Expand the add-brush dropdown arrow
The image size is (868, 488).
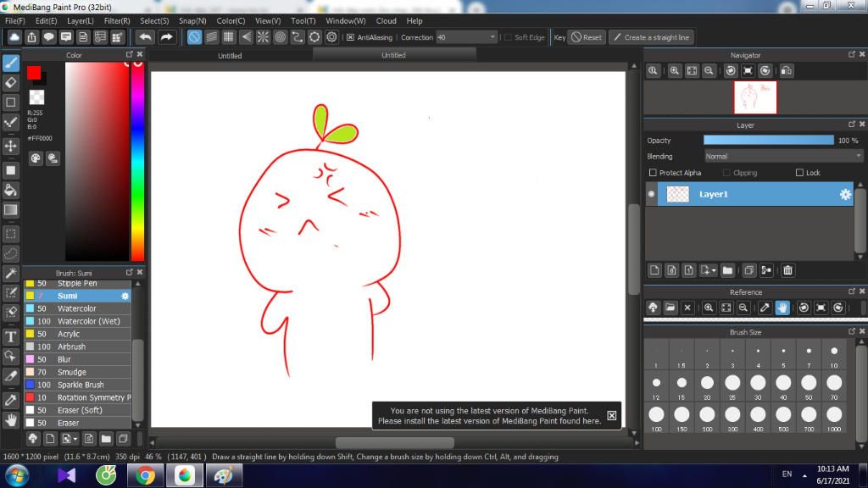pyautogui.click(x=75, y=440)
